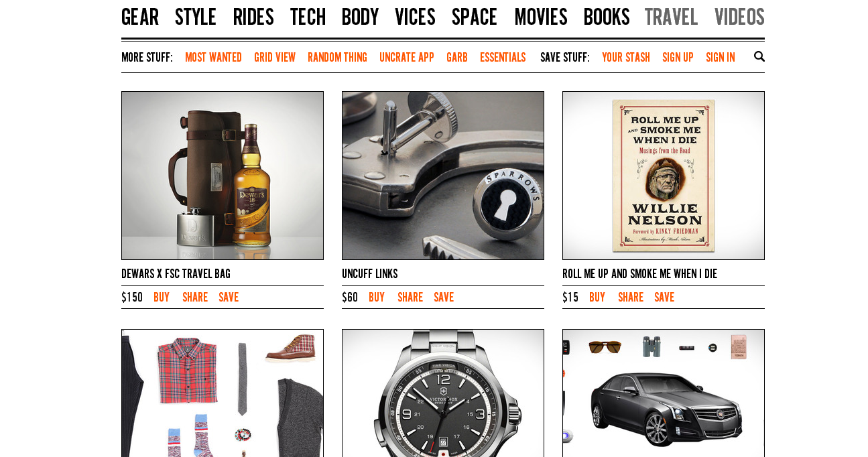Open the Cadillac car thumbnail
Image resolution: width=868 pixels, height=457 pixels.
(664, 393)
